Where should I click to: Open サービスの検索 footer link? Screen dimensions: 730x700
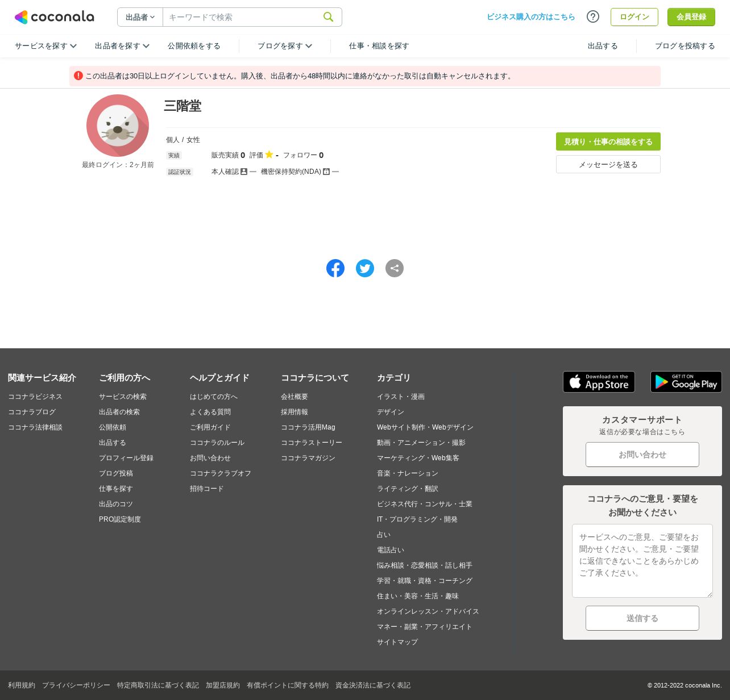coord(123,397)
